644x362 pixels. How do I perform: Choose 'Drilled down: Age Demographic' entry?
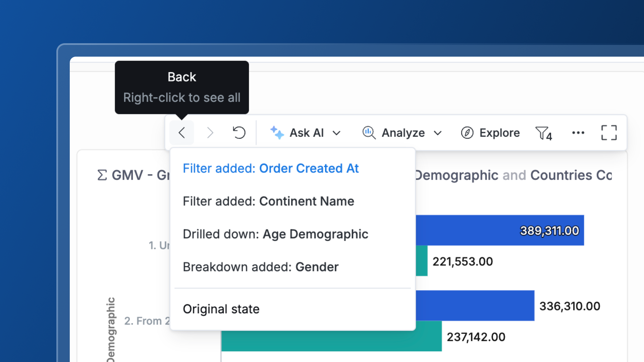(275, 234)
